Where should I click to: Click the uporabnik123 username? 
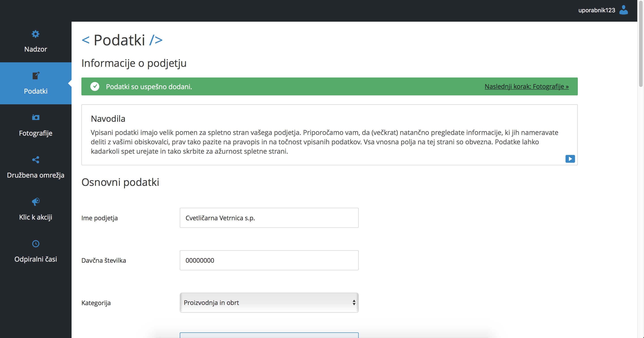click(x=597, y=10)
